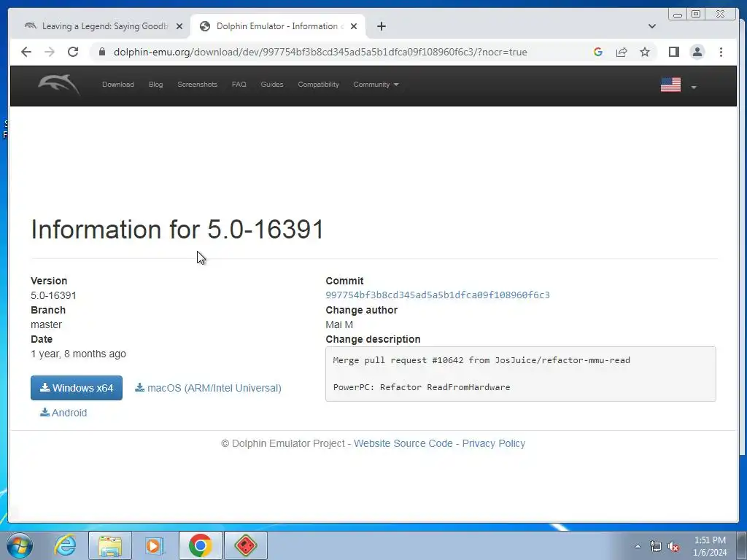This screenshot has width=747, height=560.
Task: Open the Windows Start menu
Action: pos(19,545)
